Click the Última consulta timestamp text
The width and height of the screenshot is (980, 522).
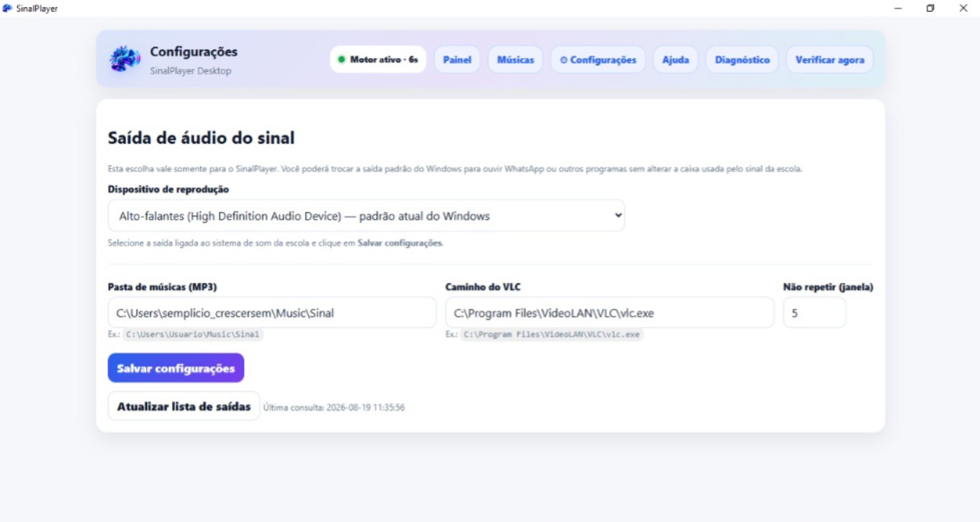click(334, 407)
